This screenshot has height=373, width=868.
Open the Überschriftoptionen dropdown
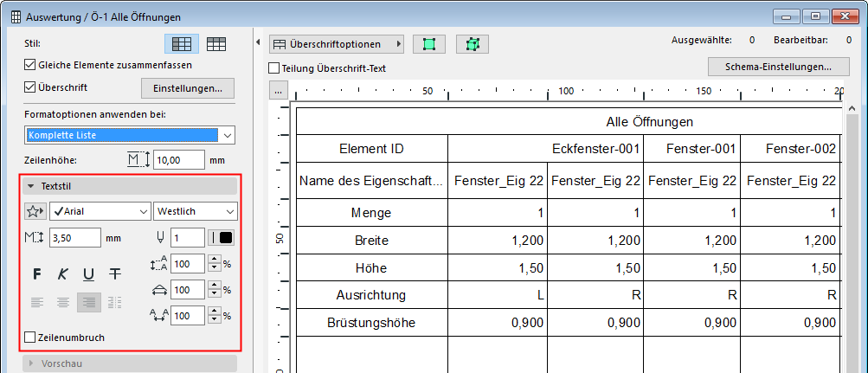[x=337, y=44]
